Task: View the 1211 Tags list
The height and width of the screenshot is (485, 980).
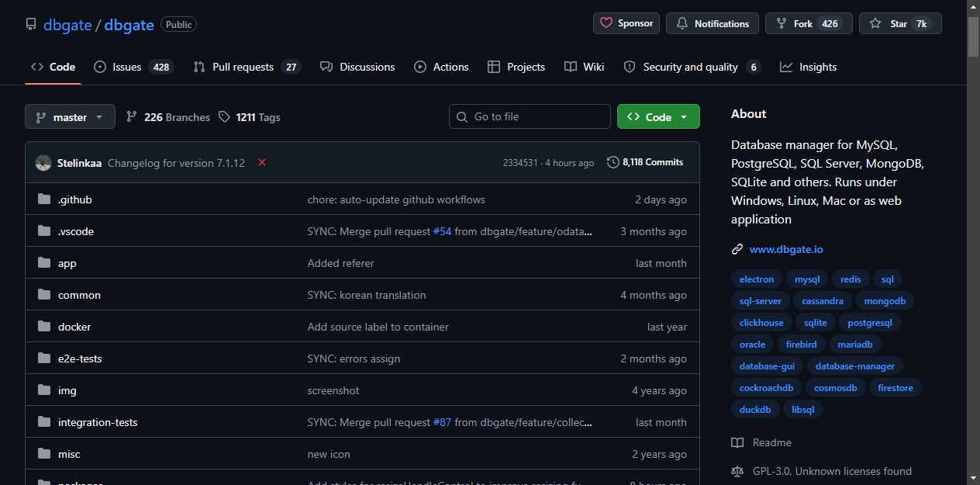Action: point(250,116)
